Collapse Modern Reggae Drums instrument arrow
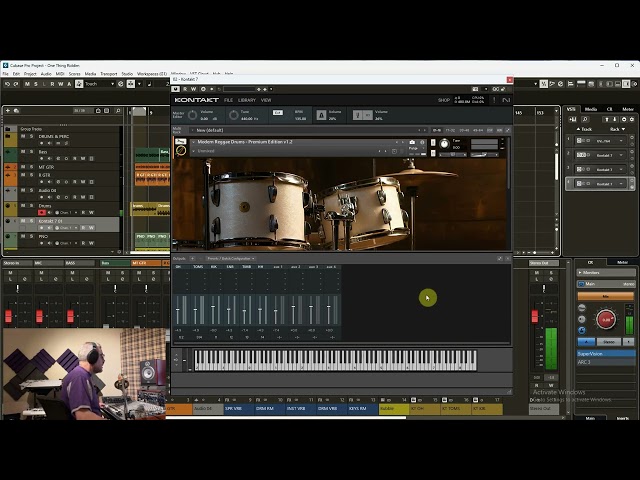 point(193,142)
